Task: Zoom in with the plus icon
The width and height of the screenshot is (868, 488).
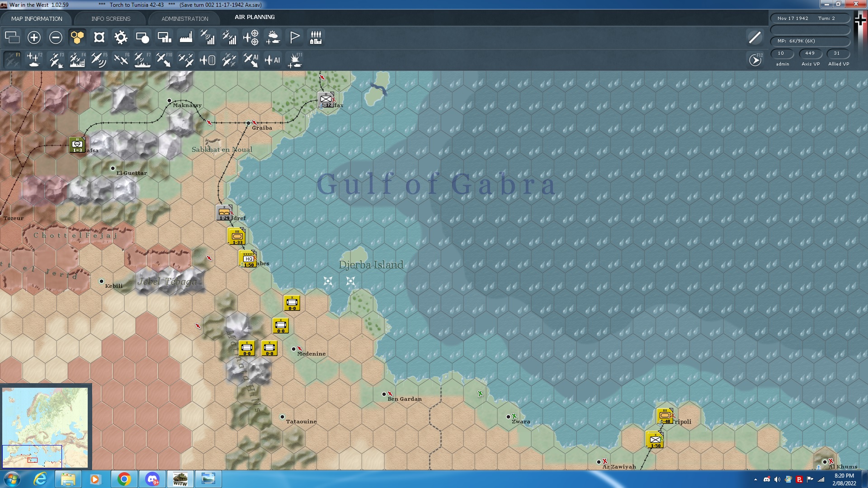Action: tap(34, 38)
